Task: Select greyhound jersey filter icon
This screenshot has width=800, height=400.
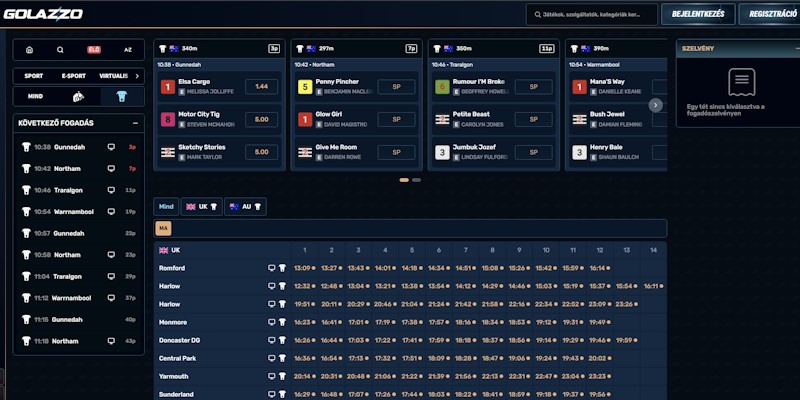Action: 122,96
